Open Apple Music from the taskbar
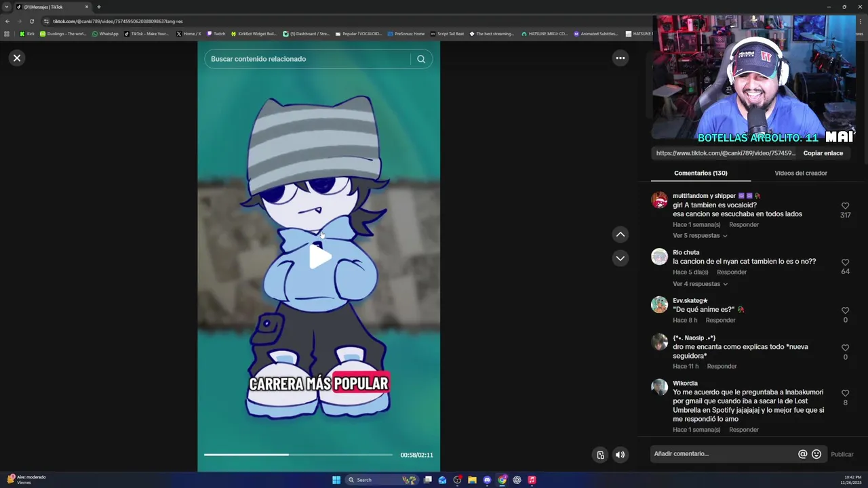The height and width of the screenshot is (488, 868). [532, 480]
